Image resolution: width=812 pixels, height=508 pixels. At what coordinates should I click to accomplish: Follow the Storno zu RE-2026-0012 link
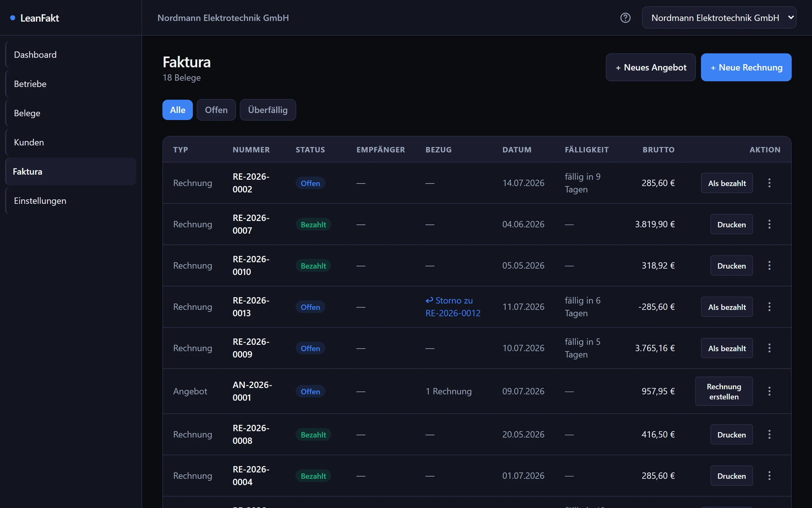click(x=453, y=307)
